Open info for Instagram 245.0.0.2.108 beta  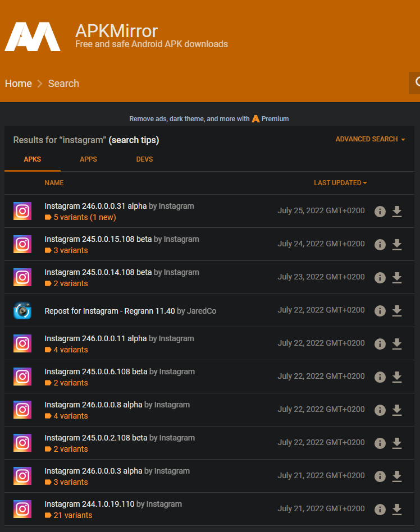click(380, 443)
